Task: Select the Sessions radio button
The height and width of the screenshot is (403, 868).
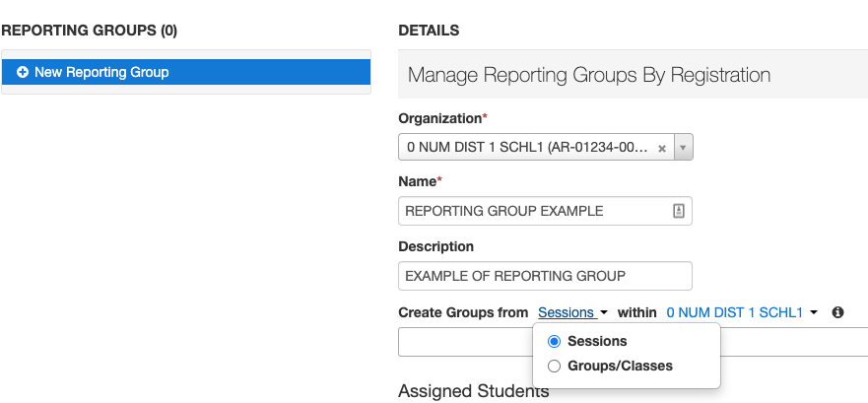Action: point(554,342)
